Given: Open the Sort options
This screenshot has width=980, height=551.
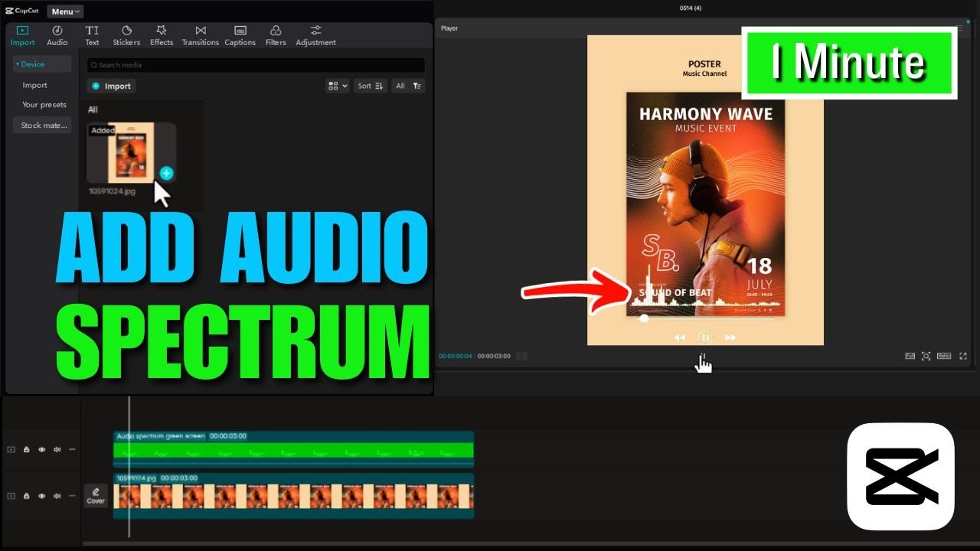Looking at the screenshot, I should tap(371, 86).
